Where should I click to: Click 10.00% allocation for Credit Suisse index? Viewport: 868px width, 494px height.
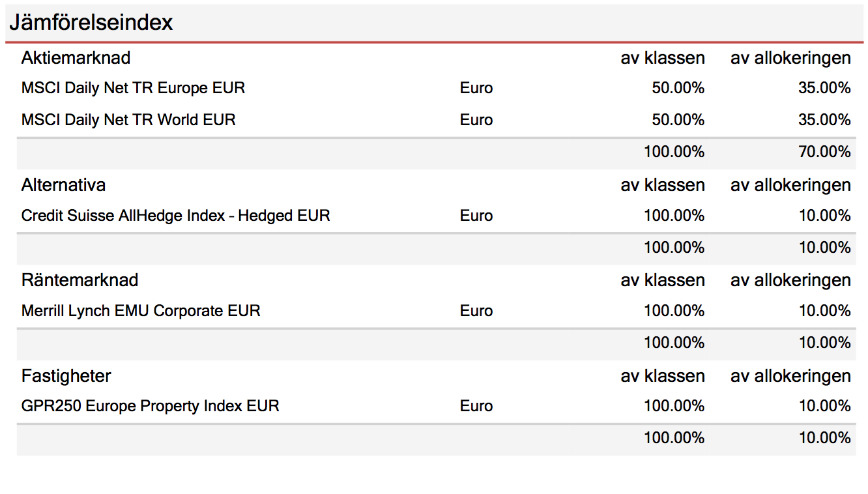point(825,216)
